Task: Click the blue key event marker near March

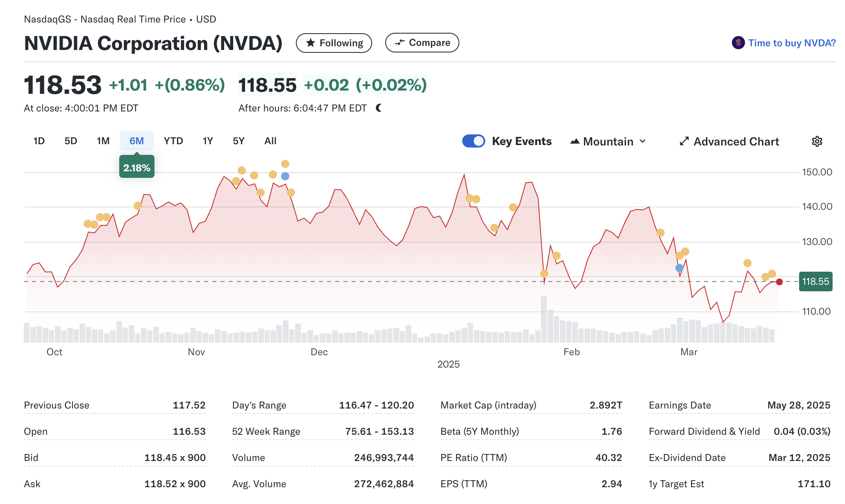Action: click(x=679, y=268)
